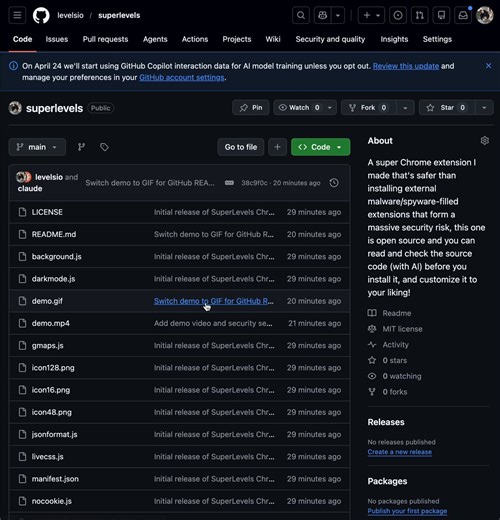Click Create a new release link
This screenshot has height=520, width=500.
click(400, 452)
